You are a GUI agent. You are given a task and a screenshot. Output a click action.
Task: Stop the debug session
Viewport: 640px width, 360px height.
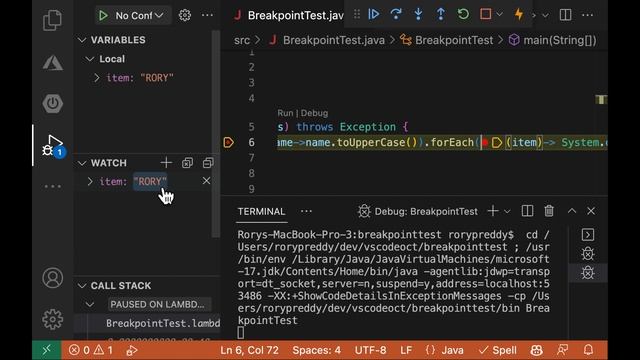click(485, 14)
